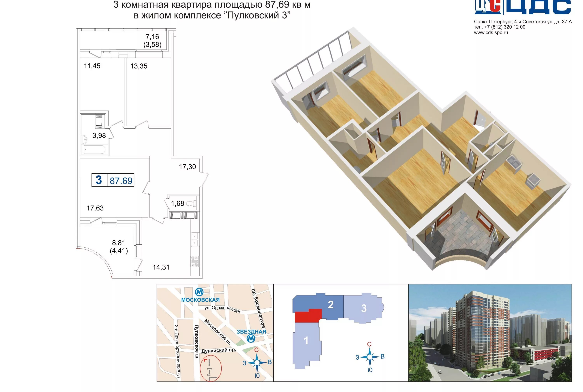Select the Moskovskaya metro icon on map

point(199,292)
